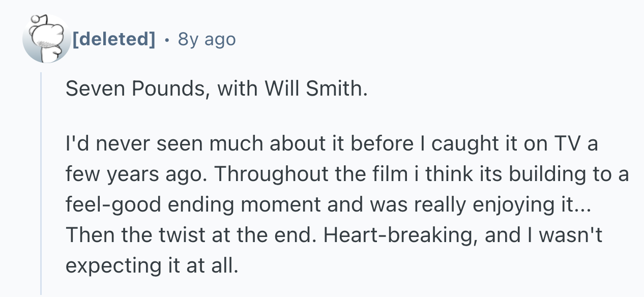Click the phrase "expecting it at all."
Image resolution: width=644 pixels, height=297 pixels.
pyautogui.click(x=152, y=266)
